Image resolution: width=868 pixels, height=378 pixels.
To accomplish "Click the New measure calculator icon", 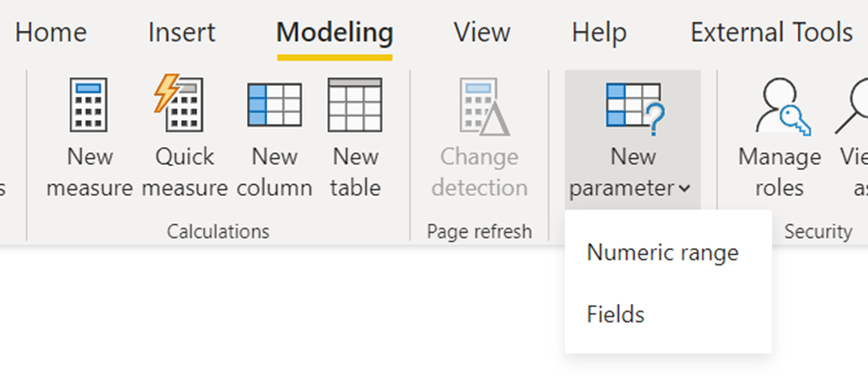I will (88, 105).
